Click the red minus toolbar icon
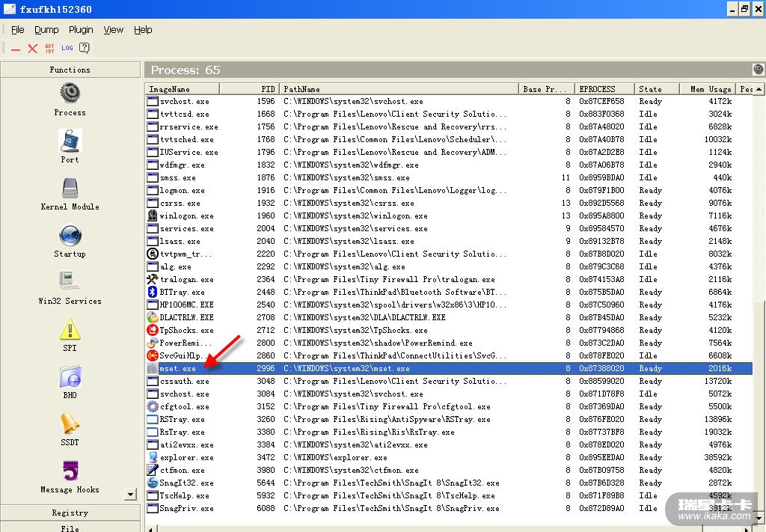The width and height of the screenshot is (766, 532). [16, 49]
